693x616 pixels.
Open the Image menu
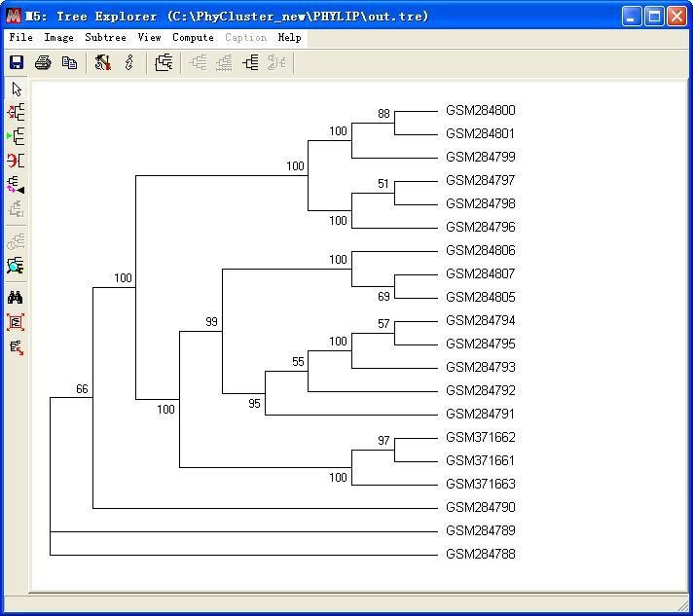pyautogui.click(x=58, y=38)
